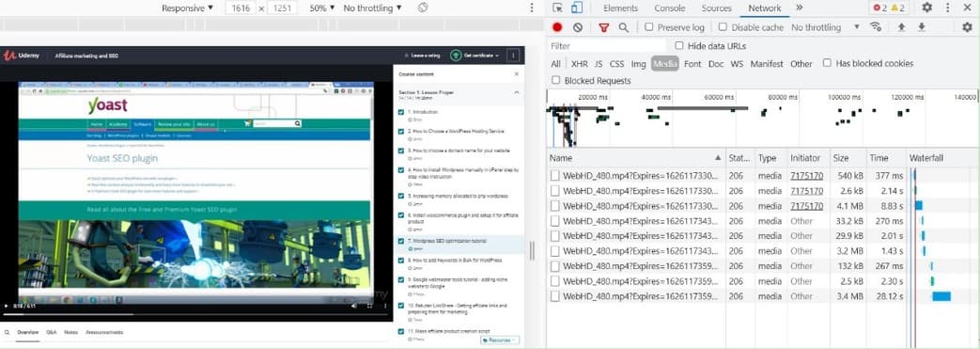The image size is (980, 349).
Task: Import HAR file with the up arrow
Action: (901, 27)
